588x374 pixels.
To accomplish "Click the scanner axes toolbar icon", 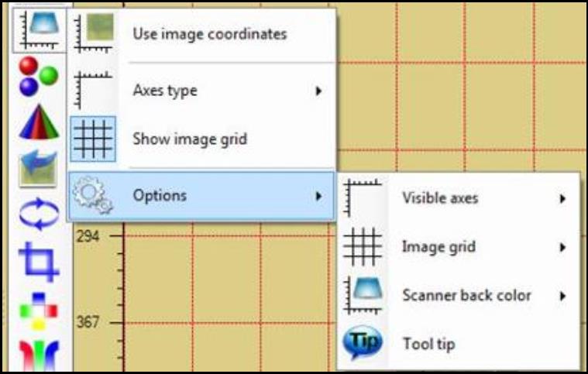I will pyautogui.click(x=40, y=30).
